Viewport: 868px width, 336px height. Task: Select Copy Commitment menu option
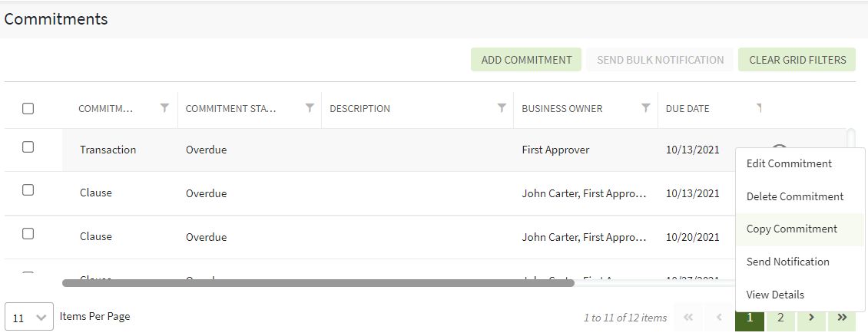click(x=792, y=229)
